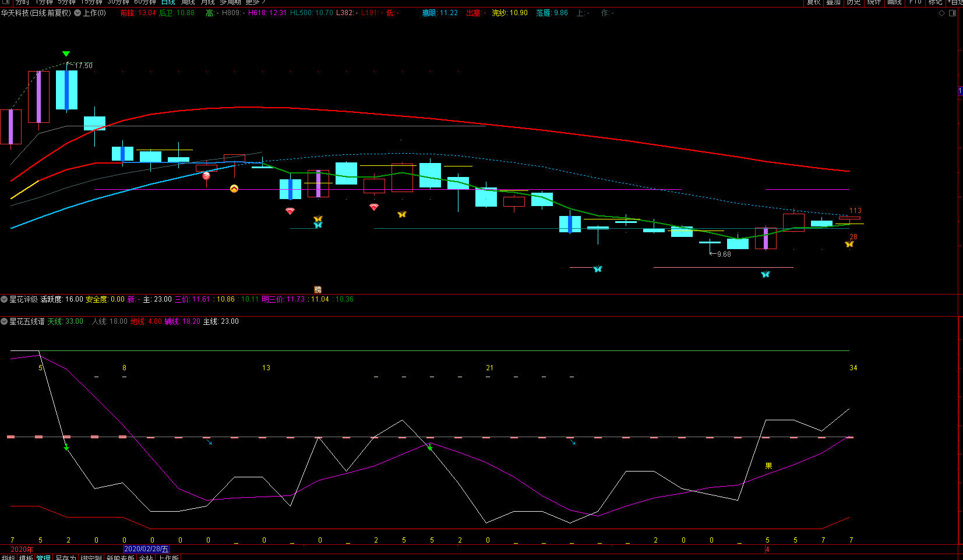This screenshot has height=560, width=963.
Task: Click the 果 mark in the indicator pane
Action: pos(768,466)
